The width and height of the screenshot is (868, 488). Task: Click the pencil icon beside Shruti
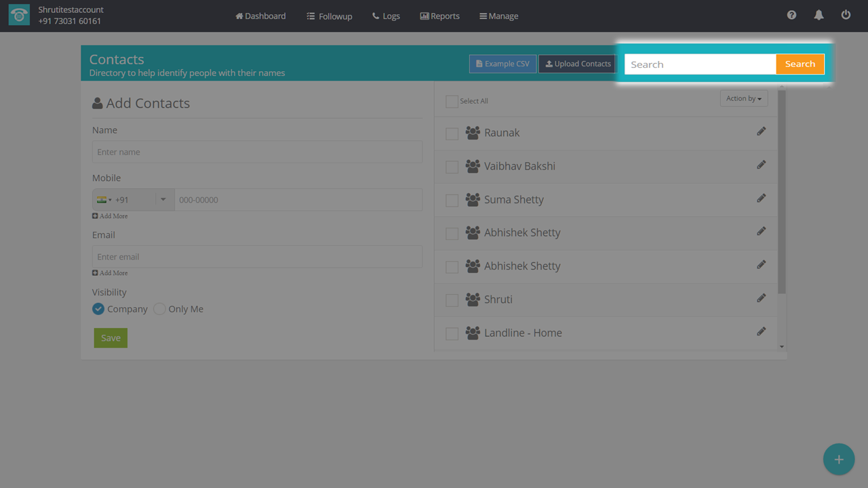click(761, 298)
